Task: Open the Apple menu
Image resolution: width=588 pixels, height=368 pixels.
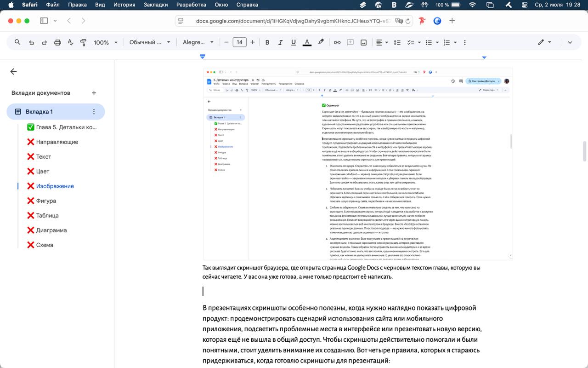Action: click(x=10, y=5)
